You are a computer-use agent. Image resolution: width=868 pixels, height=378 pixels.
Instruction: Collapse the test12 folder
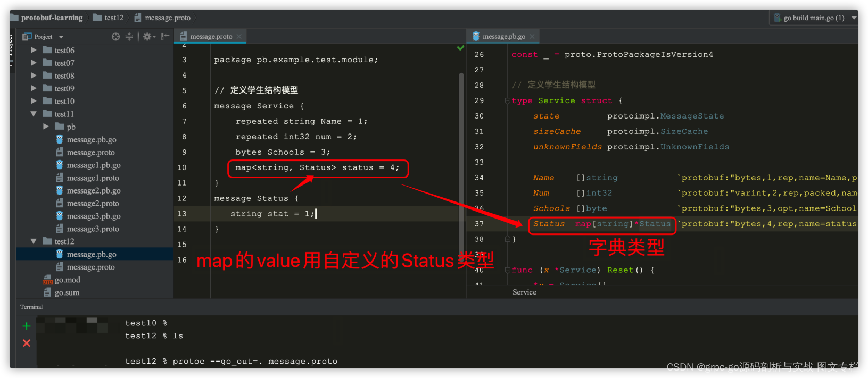click(34, 241)
